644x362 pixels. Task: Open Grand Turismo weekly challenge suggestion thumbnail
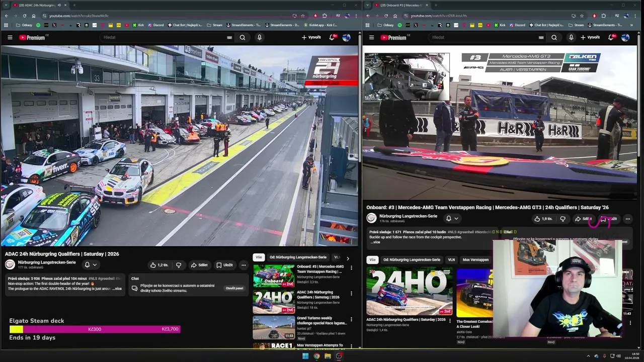274,327
